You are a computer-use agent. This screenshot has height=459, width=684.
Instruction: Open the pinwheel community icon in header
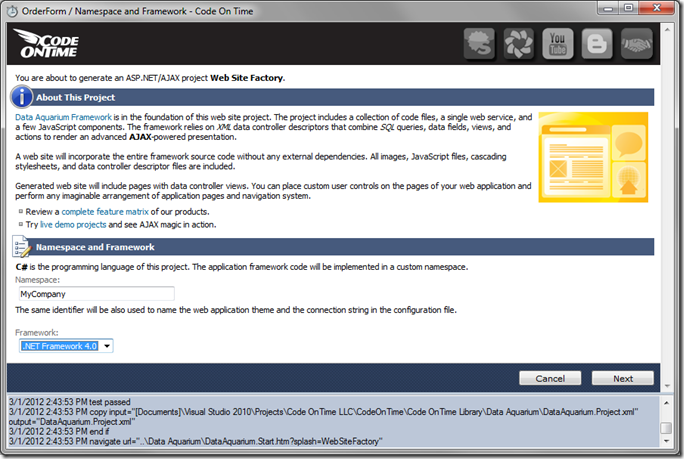[519, 44]
